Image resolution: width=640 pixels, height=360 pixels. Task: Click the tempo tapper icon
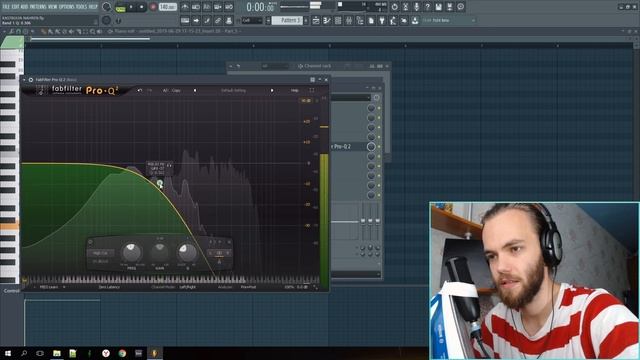pyautogui.click(x=393, y=20)
